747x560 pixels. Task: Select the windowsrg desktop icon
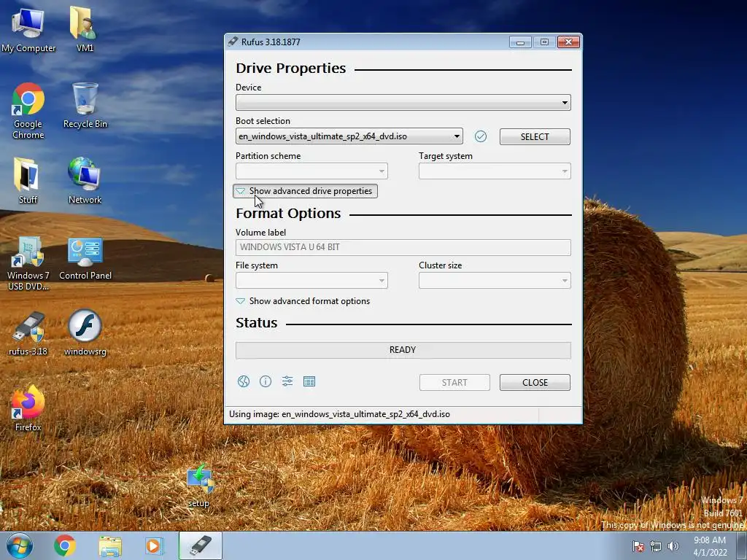tap(85, 332)
